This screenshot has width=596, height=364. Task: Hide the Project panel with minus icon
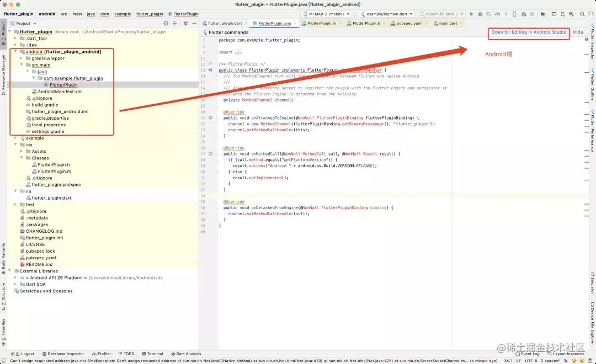click(x=194, y=23)
